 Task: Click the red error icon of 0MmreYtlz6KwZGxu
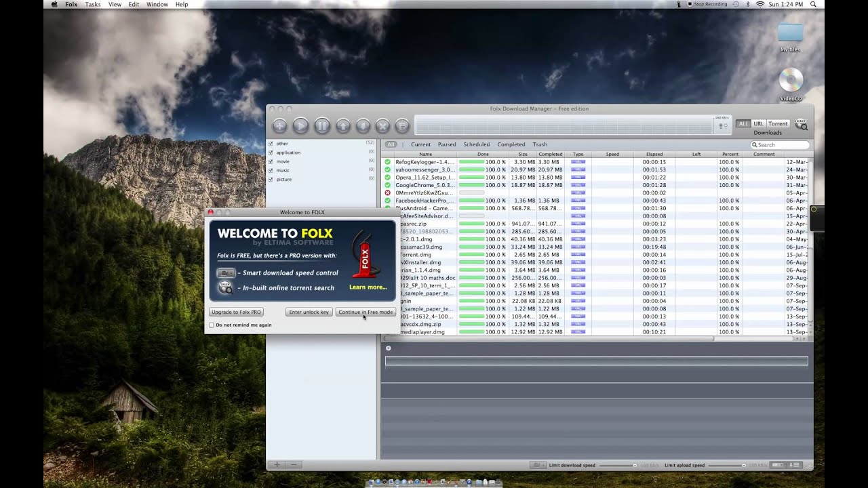tap(388, 193)
